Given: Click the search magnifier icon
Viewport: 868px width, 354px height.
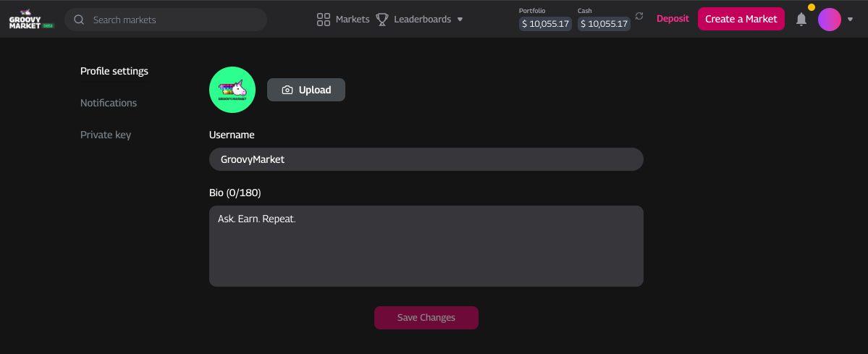Looking at the screenshot, I should [x=79, y=20].
